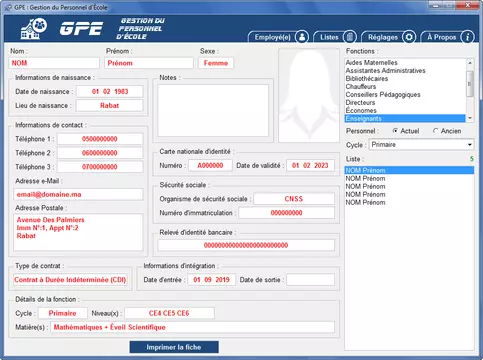
Task: Click the Téléphone 2 field
Action: coord(100,153)
